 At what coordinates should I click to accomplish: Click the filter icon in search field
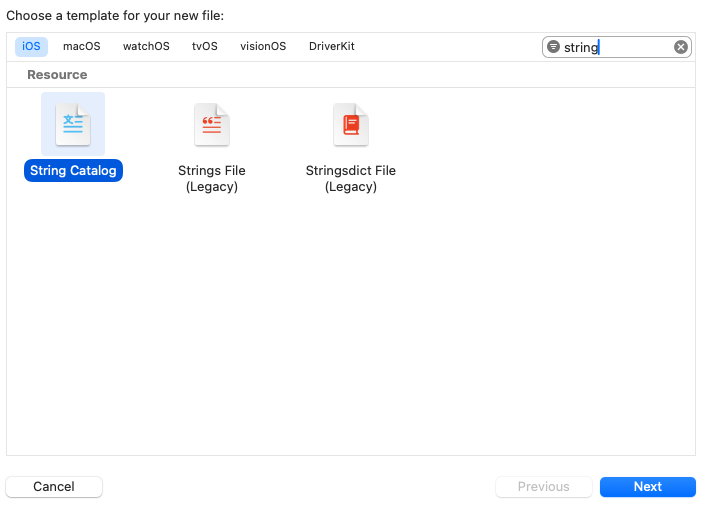[x=553, y=47]
